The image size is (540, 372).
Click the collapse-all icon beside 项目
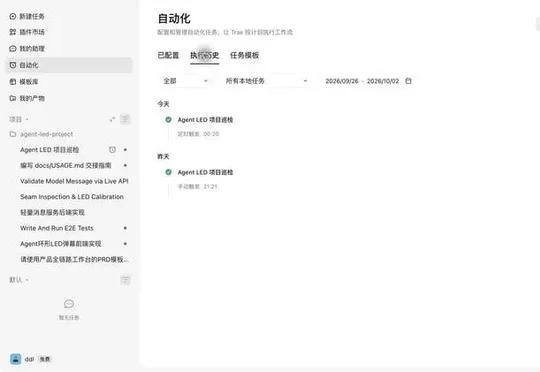pyautogui.click(x=112, y=119)
